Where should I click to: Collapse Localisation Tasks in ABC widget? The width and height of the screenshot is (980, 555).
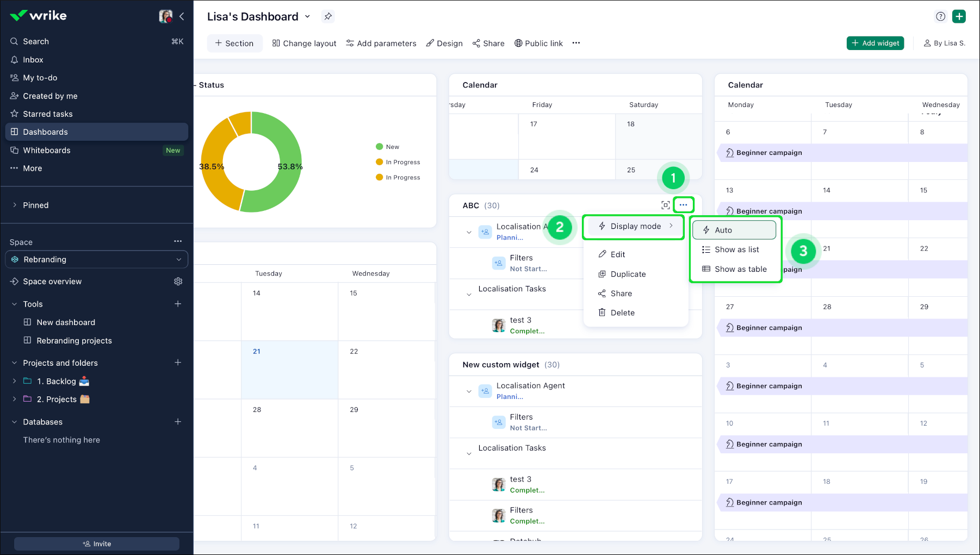[x=469, y=295]
